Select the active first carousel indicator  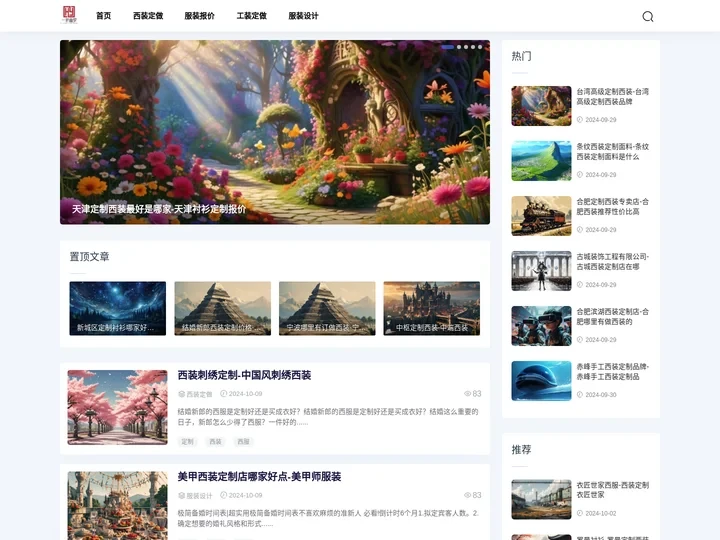(448, 47)
